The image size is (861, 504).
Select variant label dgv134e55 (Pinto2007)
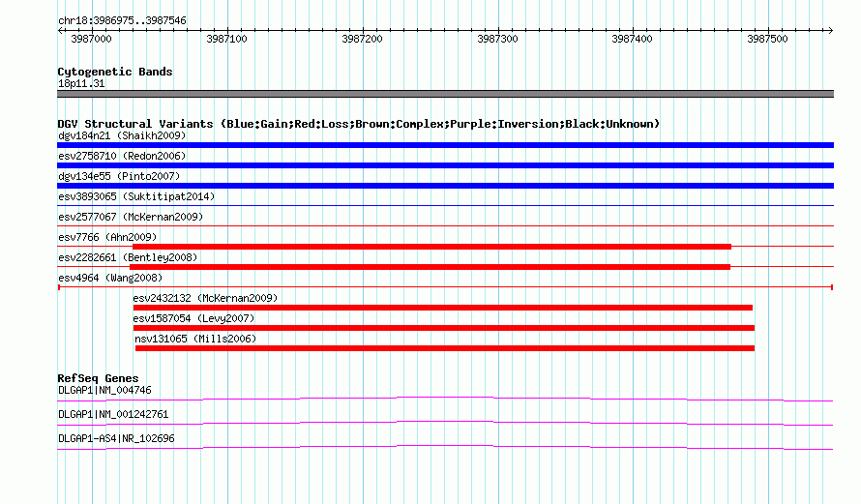point(119,176)
